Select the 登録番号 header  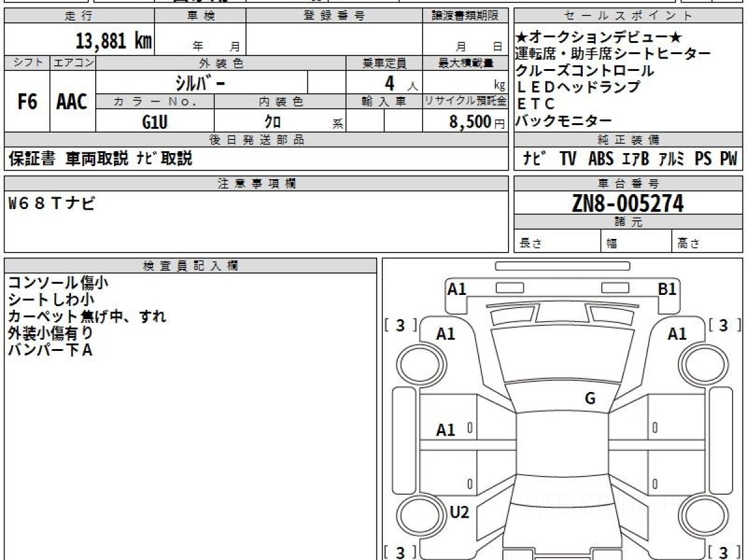[334, 16]
